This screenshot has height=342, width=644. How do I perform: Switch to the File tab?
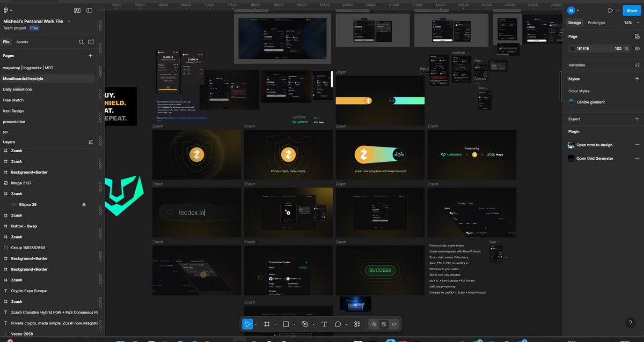[6, 42]
